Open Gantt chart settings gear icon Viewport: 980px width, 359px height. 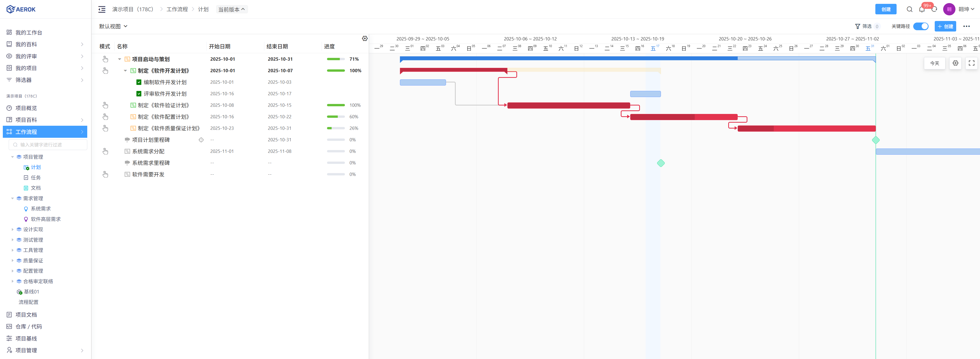click(x=955, y=63)
